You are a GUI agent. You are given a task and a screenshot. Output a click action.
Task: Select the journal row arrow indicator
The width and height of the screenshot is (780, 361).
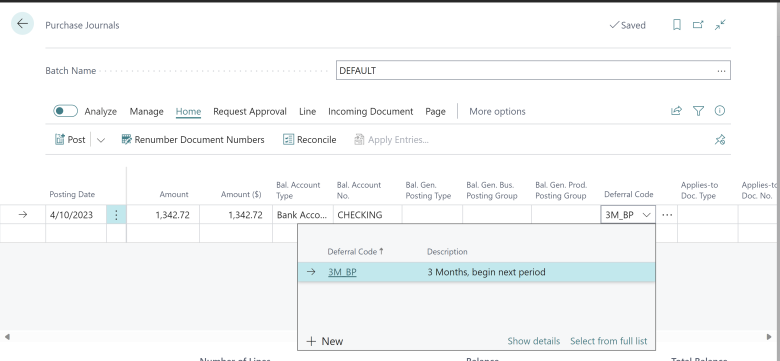point(23,215)
